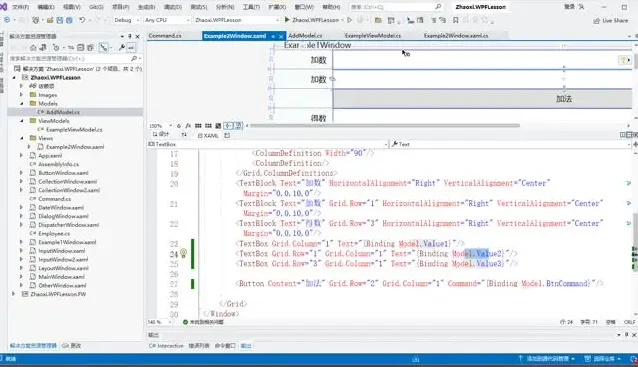The height and width of the screenshot is (367, 638).
Task: Click the code editor vertical scrollbar
Action: point(636,234)
